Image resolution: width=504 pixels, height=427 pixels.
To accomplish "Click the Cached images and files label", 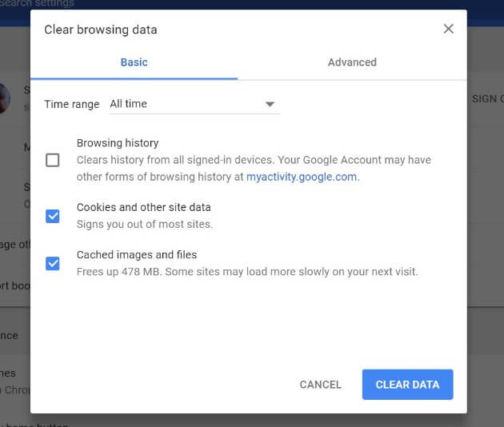I will (x=137, y=255).
